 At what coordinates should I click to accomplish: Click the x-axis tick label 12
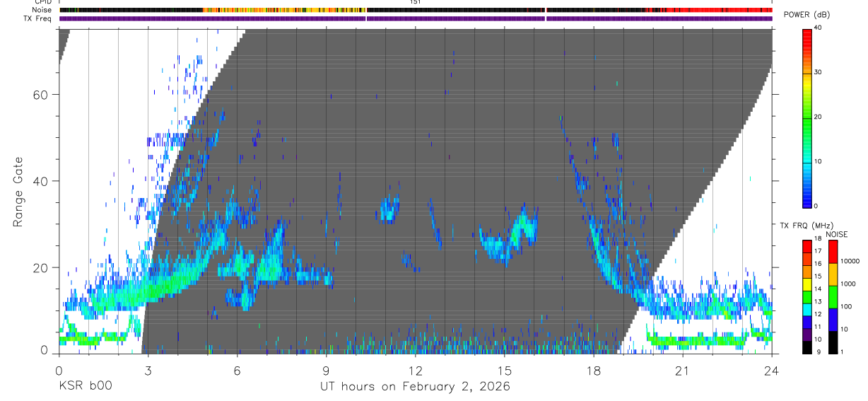point(415,371)
